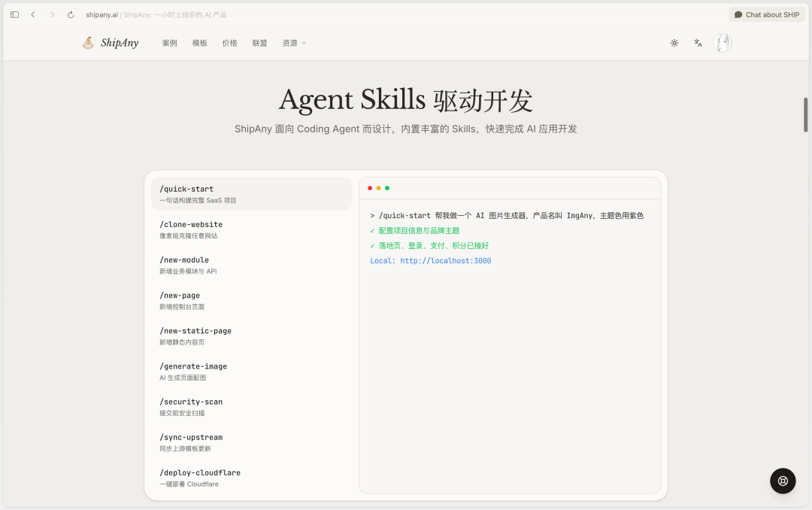Image resolution: width=812 pixels, height=510 pixels.
Task: Toggle the light/dark theme sun icon
Action: click(674, 43)
